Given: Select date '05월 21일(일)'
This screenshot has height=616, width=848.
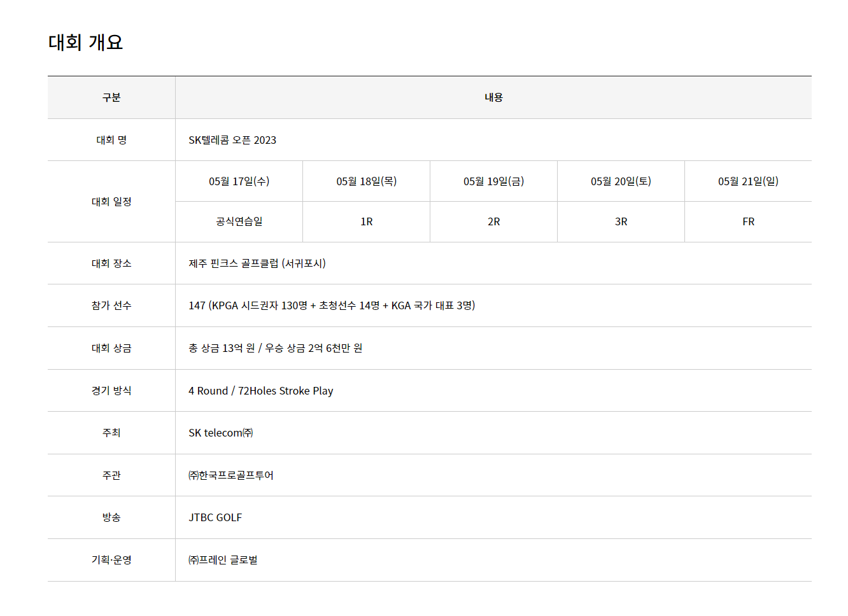Looking at the screenshot, I should click(x=749, y=181).
